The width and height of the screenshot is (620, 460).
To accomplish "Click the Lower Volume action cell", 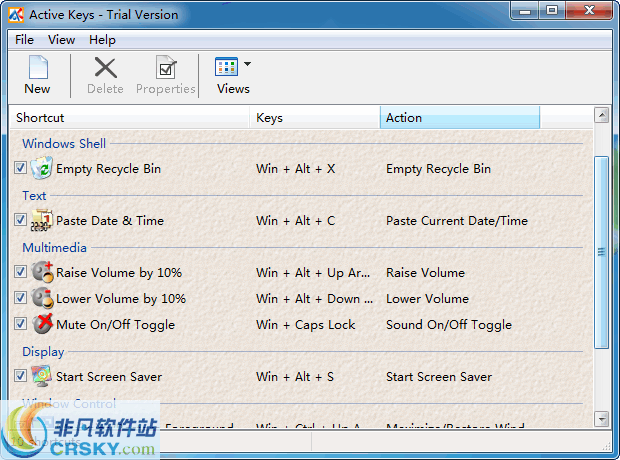I will (427, 299).
